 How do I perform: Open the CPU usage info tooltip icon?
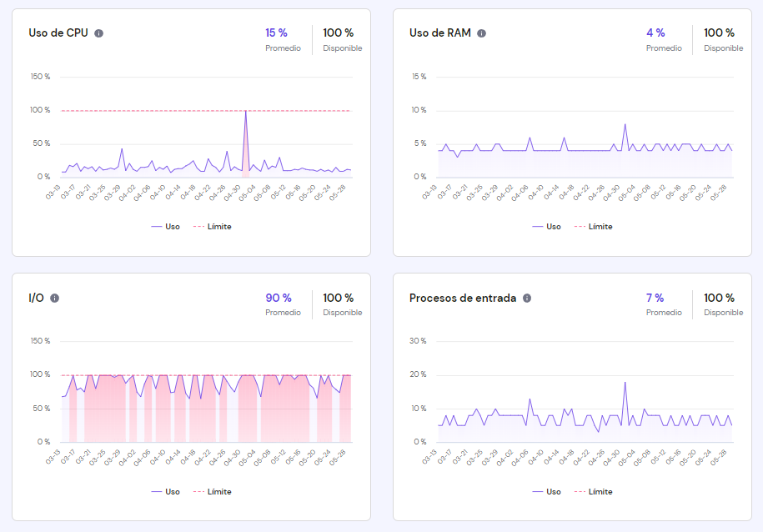pyautogui.click(x=99, y=33)
